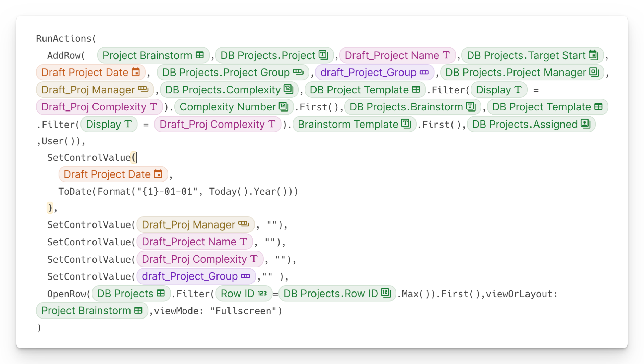
Task: Click the person icon in DB Projects.Assigned chip
Action: (585, 124)
